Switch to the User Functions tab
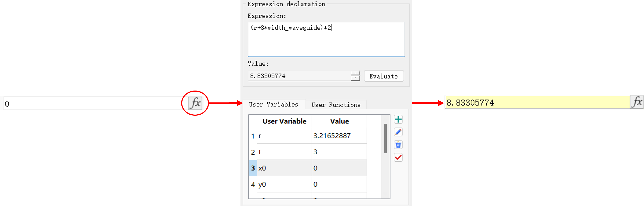Image resolution: width=644 pixels, height=206 pixels. (336, 105)
